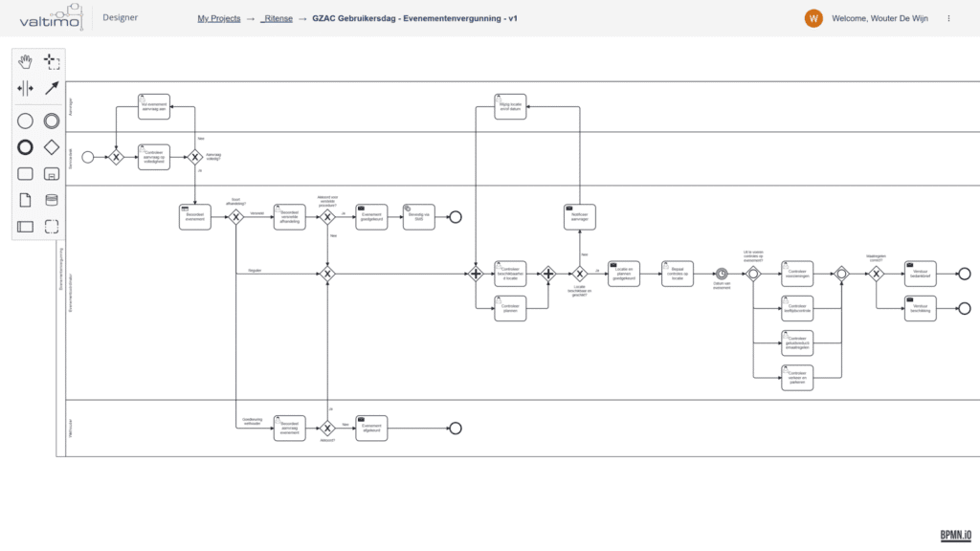Pick the task rectangle palette shape

click(25, 174)
